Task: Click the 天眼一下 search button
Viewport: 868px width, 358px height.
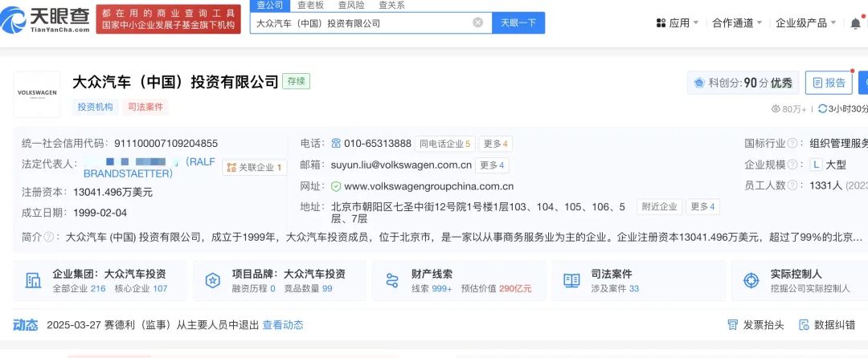Action: [x=518, y=22]
